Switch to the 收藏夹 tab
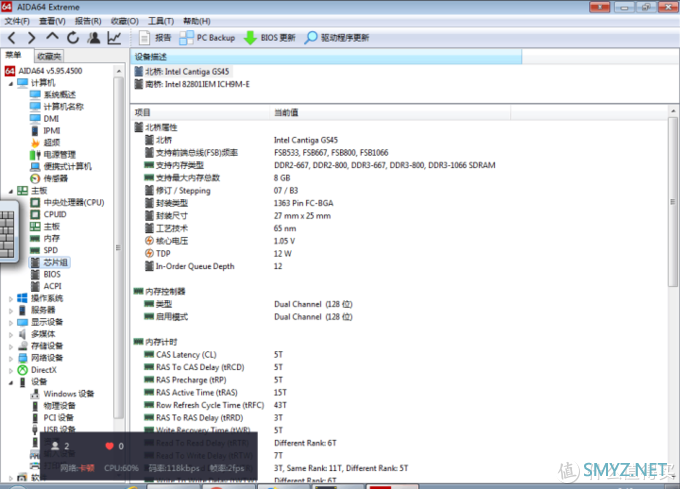The width and height of the screenshot is (680, 489). (49, 56)
